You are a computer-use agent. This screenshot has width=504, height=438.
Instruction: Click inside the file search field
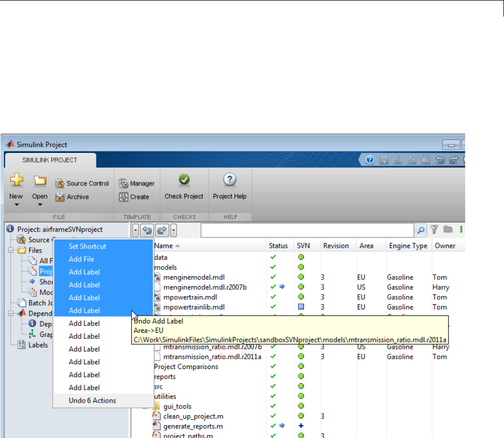point(307,230)
